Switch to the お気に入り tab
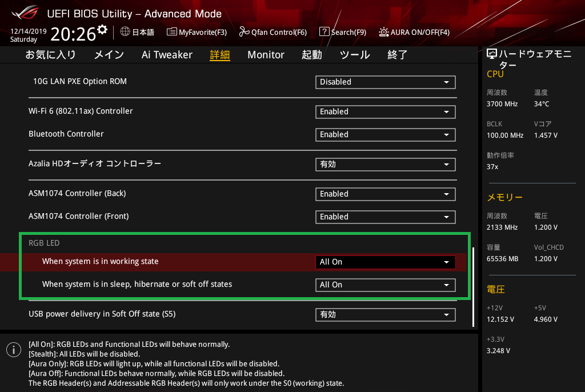The width and height of the screenshot is (585, 392). (x=51, y=55)
